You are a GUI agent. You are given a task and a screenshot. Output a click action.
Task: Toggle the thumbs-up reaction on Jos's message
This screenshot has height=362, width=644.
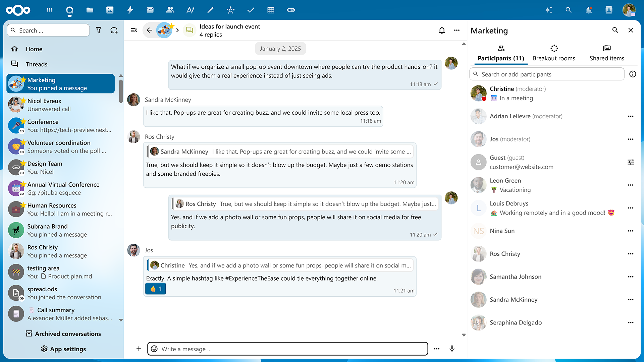coord(156,289)
